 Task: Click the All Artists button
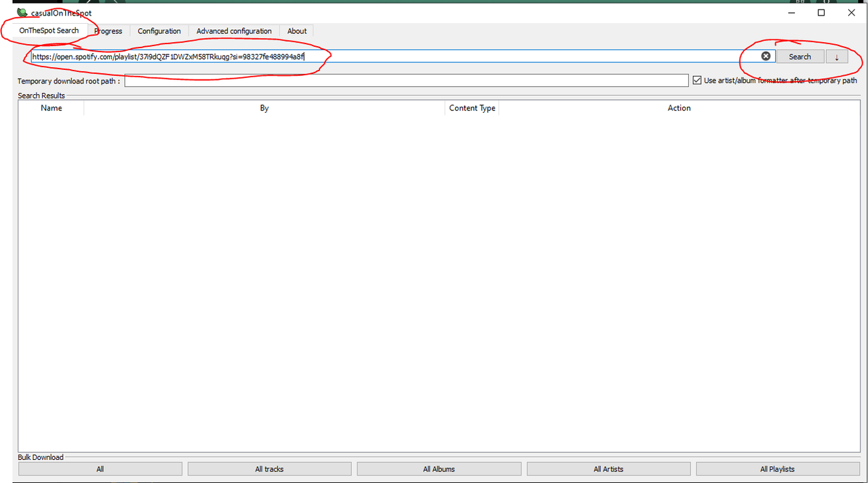point(608,469)
